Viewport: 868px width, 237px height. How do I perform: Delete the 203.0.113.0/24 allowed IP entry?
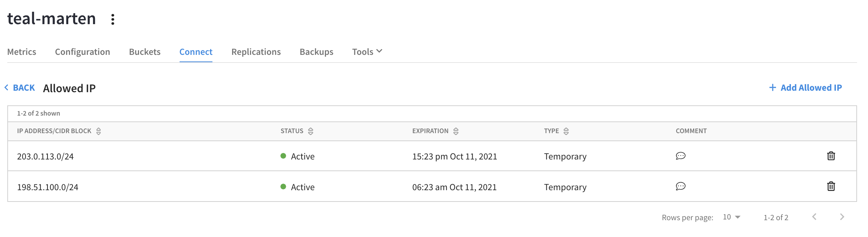831,156
